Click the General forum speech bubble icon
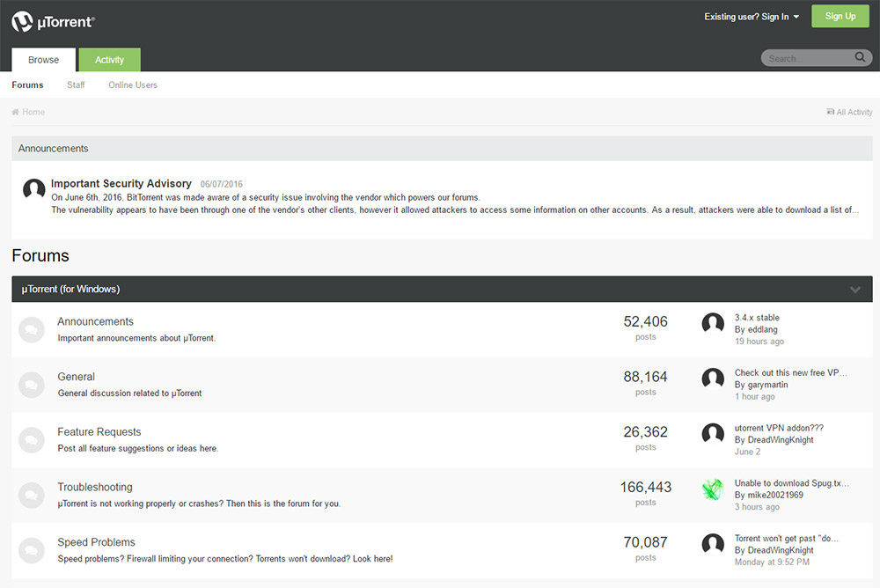This screenshot has width=880, height=588. pos(32,385)
